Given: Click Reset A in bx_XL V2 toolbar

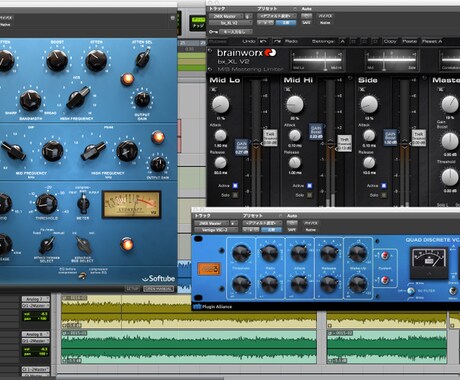Looking at the screenshot, I should pos(432,41).
